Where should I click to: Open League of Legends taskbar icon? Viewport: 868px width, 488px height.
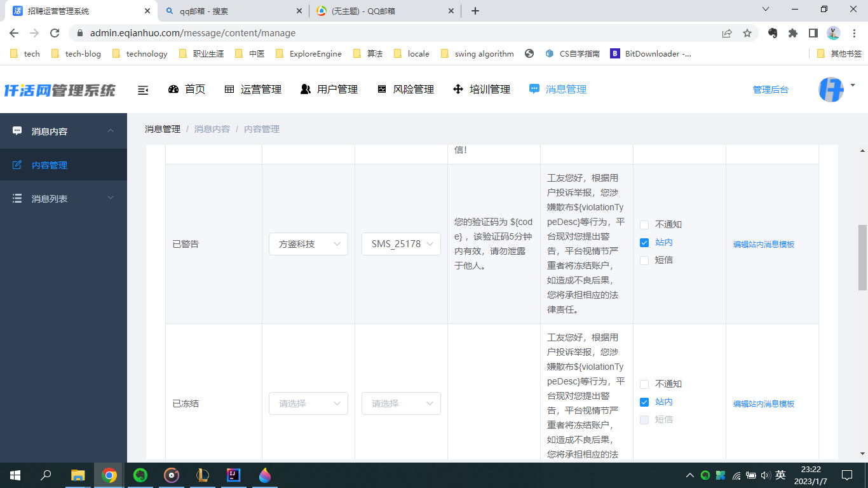203,475
